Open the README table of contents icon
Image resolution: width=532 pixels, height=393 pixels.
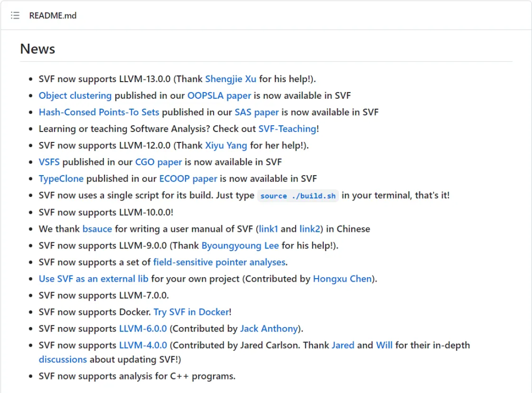(15, 16)
